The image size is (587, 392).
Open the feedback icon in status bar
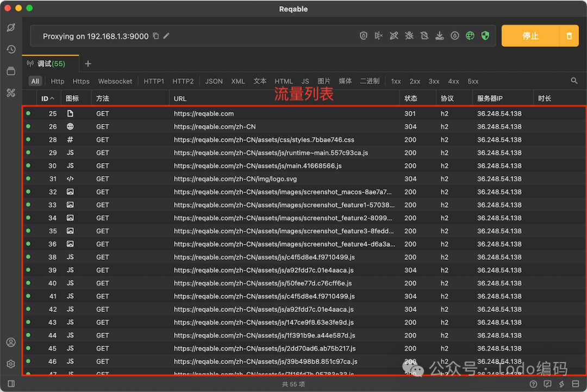click(x=547, y=384)
